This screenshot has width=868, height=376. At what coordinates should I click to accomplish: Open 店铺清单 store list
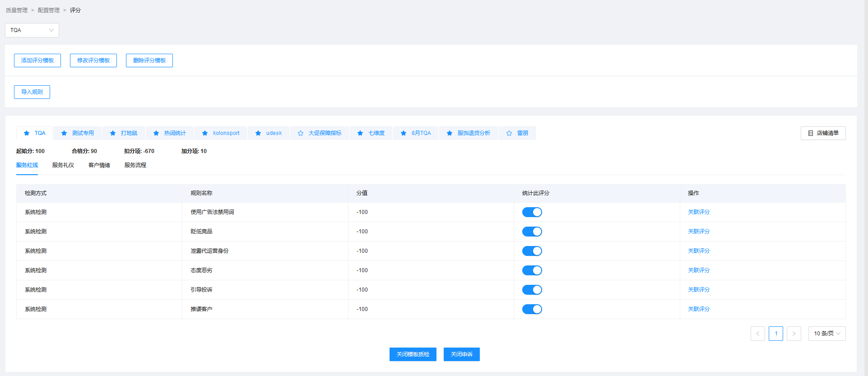[823, 133]
